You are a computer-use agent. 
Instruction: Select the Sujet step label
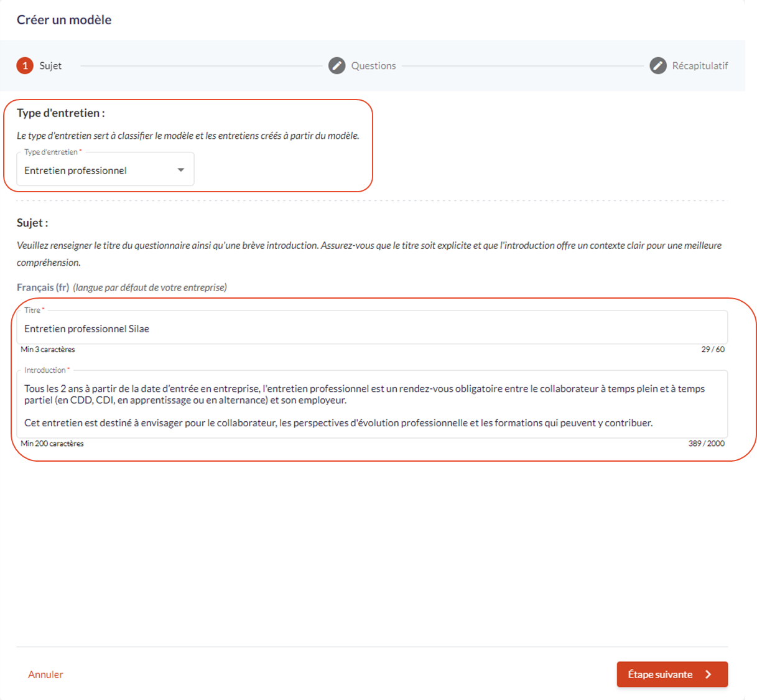coord(50,65)
